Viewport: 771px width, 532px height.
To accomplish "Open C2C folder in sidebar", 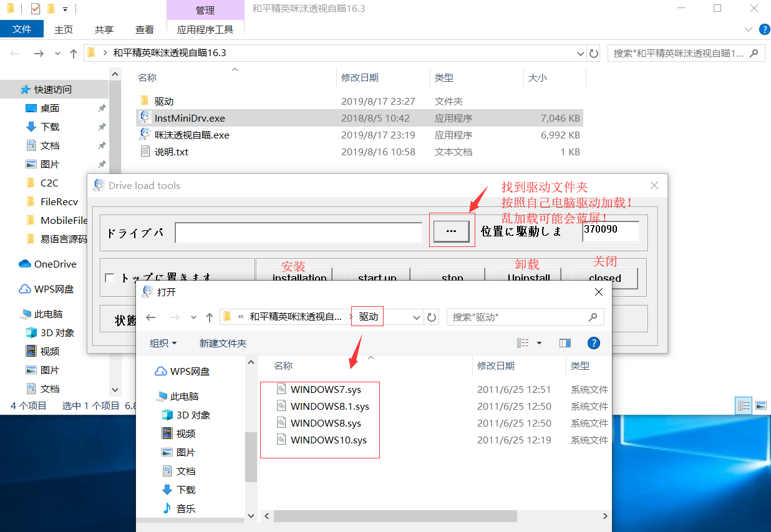I will [49, 183].
